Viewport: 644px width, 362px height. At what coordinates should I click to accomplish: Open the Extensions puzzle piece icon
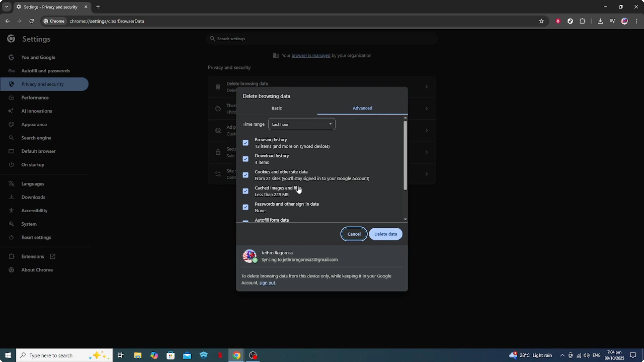[x=583, y=21]
